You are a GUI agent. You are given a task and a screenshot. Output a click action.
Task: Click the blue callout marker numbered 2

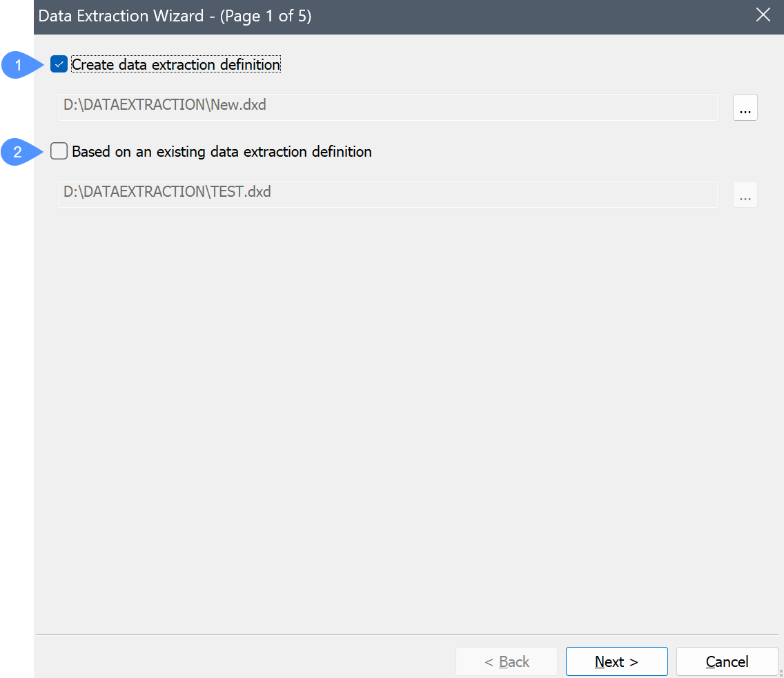pyautogui.click(x=19, y=151)
